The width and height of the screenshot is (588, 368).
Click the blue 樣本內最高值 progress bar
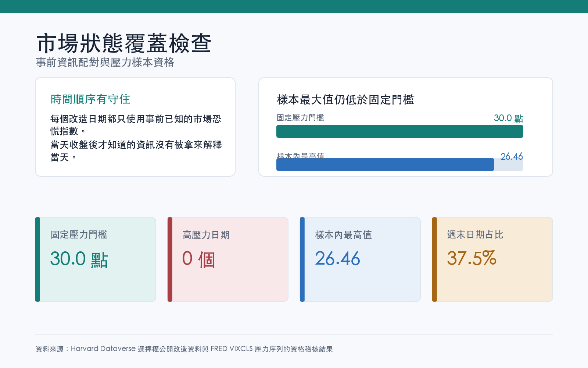click(x=385, y=164)
